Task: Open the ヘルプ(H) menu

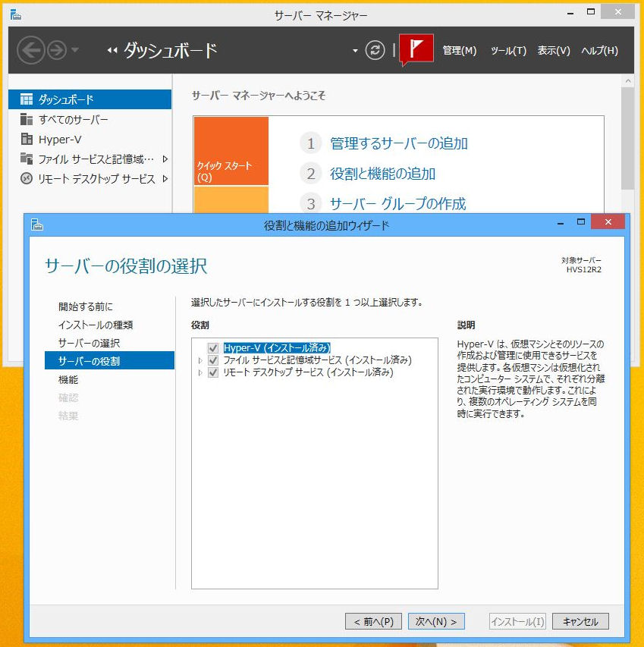Action: pyautogui.click(x=599, y=51)
